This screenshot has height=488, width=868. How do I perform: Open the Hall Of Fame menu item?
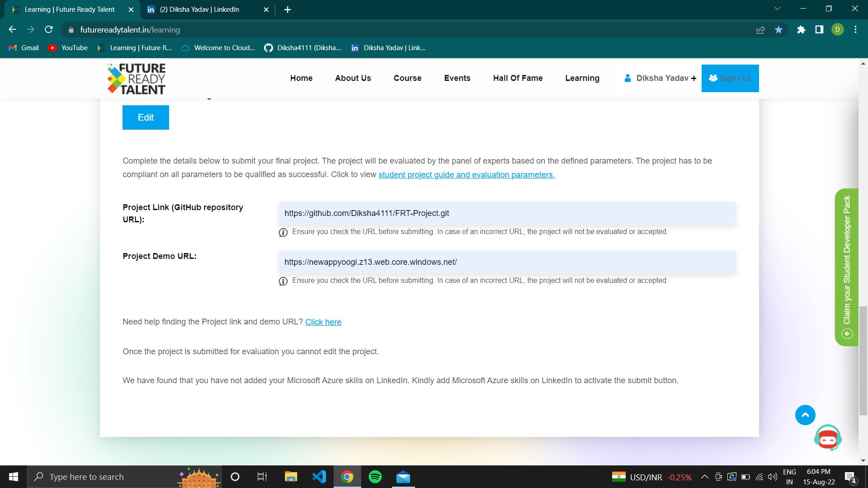click(518, 78)
